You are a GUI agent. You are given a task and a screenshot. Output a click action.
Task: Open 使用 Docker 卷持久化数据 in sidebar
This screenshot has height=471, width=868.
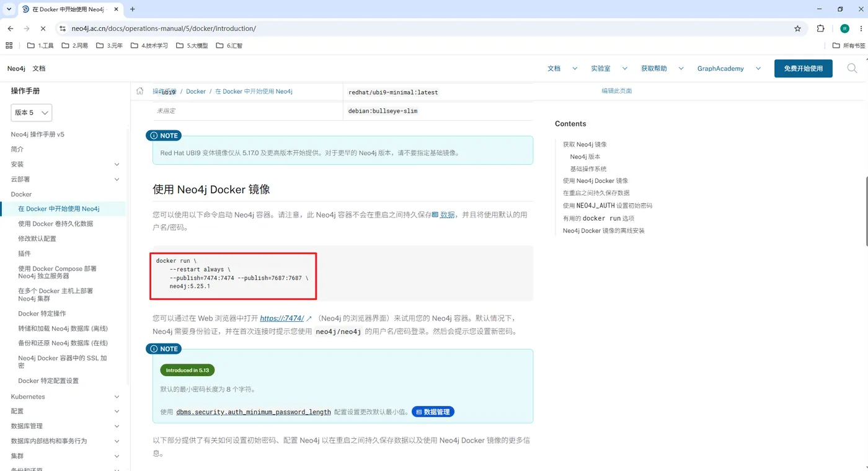[56, 224]
